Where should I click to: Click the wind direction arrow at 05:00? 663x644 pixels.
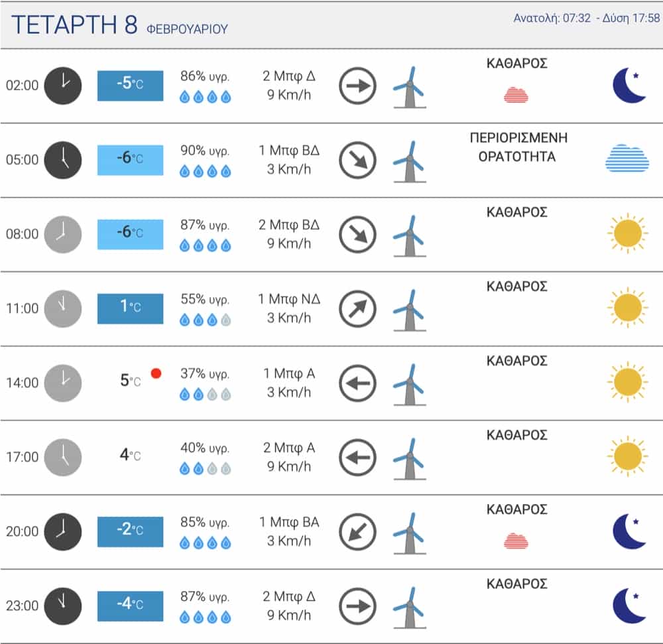357,160
